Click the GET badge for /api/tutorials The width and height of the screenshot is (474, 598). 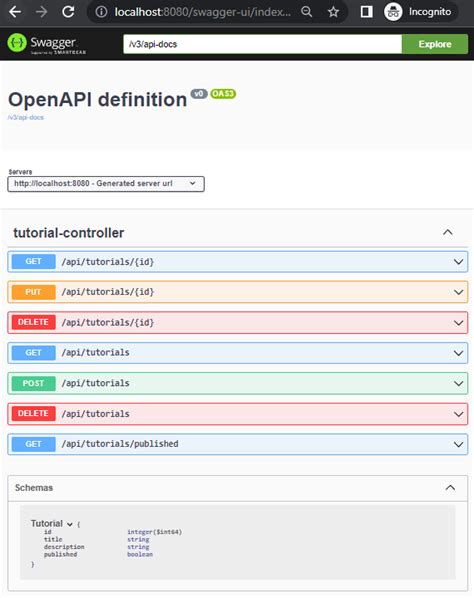point(34,353)
